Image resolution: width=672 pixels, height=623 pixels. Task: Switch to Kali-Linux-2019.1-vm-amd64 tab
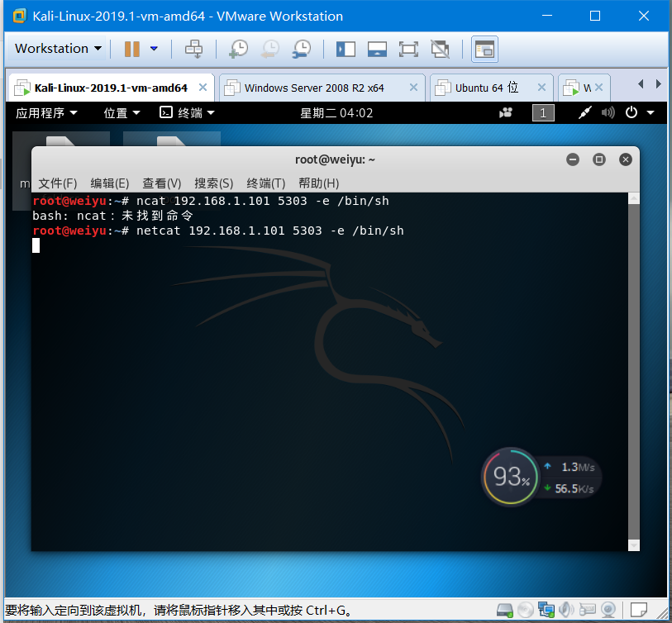pyautogui.click(x=111, y=88)
